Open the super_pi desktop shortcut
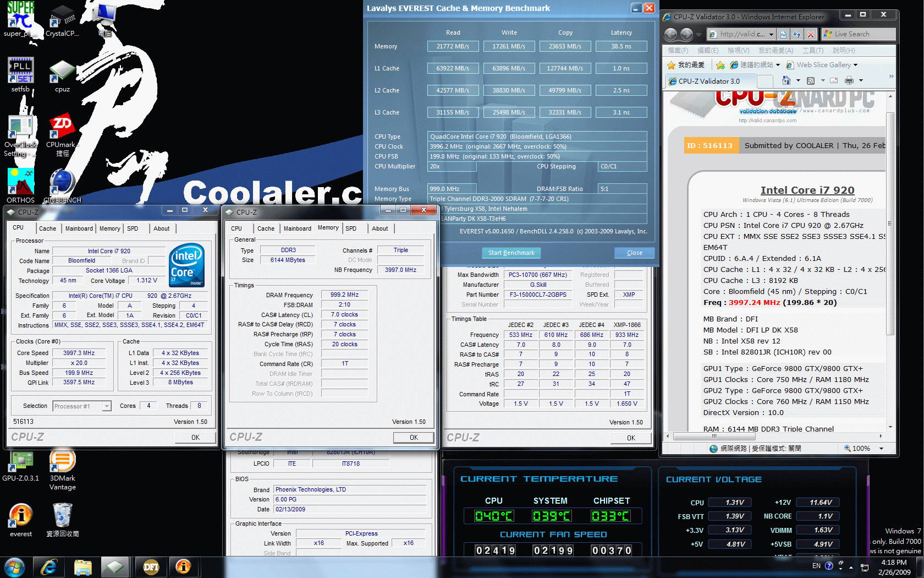This screenshot has width=924, height=578. [x=21, y=19]
